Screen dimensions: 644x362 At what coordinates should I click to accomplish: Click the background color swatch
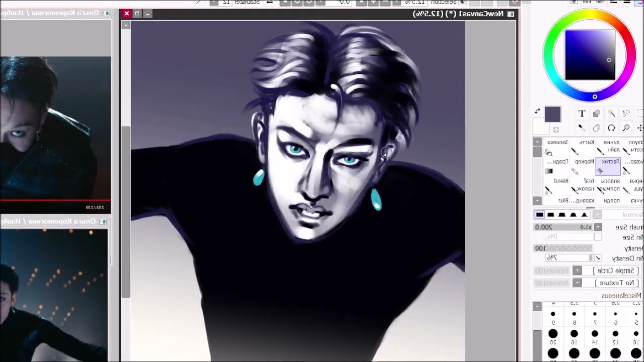(541, 127)
